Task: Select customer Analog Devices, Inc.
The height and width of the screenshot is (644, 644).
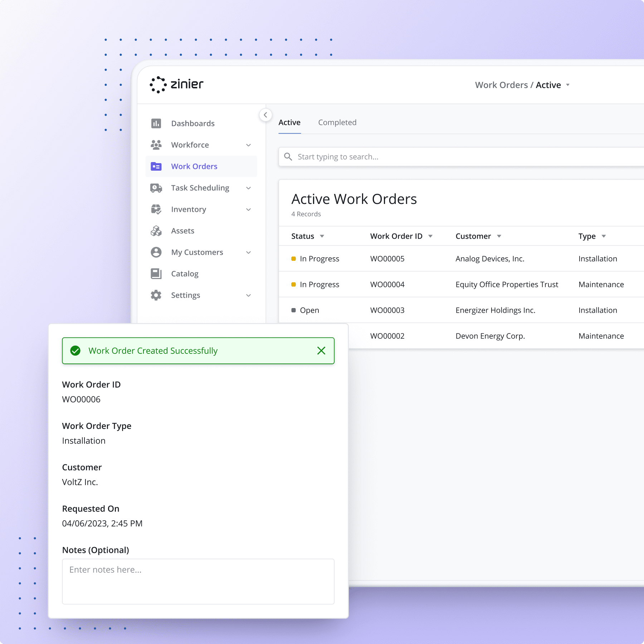Action: pos(490,259)
